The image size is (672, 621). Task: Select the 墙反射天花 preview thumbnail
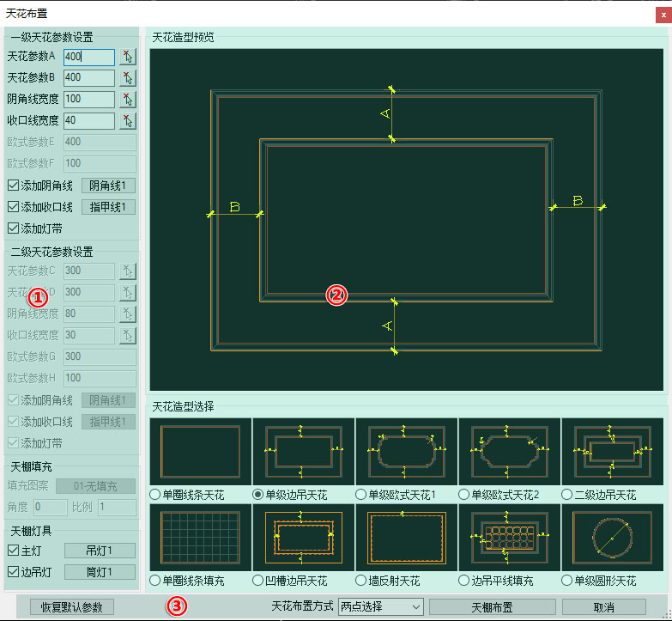(x=406, y=538)
